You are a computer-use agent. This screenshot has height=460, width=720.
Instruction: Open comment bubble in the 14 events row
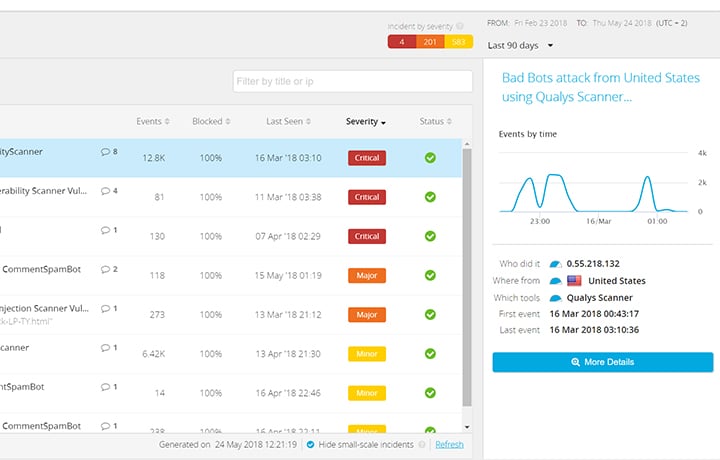point(106,387)
